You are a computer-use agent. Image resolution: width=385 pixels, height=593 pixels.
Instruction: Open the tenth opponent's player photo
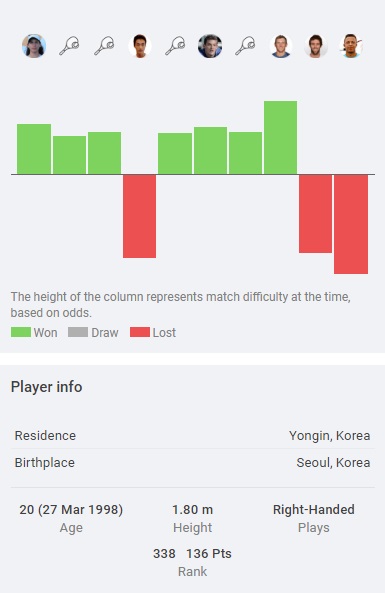[351, 46]
